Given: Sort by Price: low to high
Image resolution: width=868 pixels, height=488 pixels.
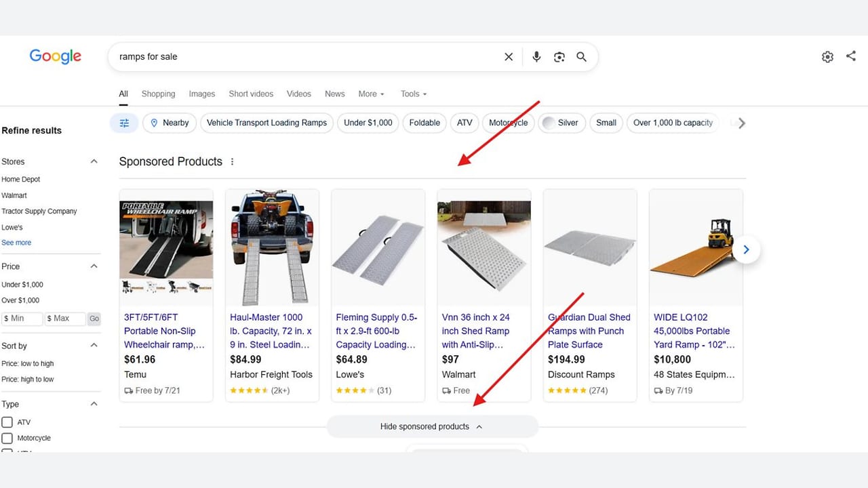Looking at the screenshot, I should click(28, 364).
